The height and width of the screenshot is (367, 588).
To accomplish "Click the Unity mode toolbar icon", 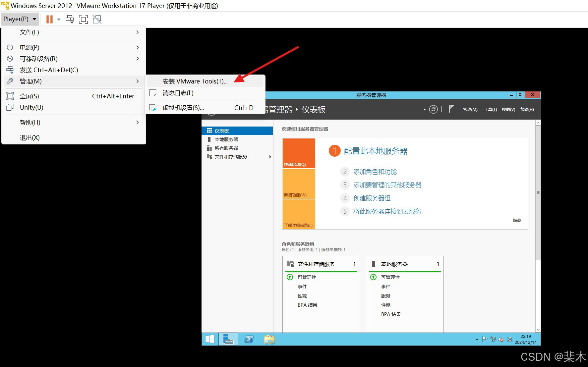I will pos(97,19).
